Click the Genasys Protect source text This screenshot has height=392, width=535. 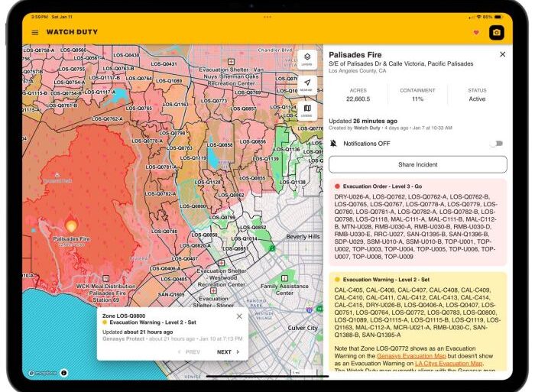pyautogui.click(x=123, y=339)
